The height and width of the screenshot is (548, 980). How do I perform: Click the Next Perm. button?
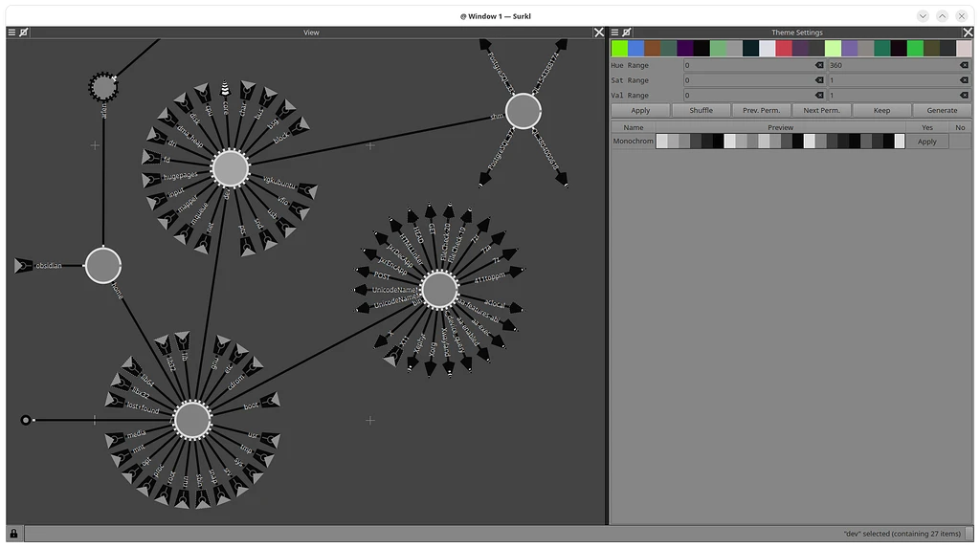[x=821, y=110]
